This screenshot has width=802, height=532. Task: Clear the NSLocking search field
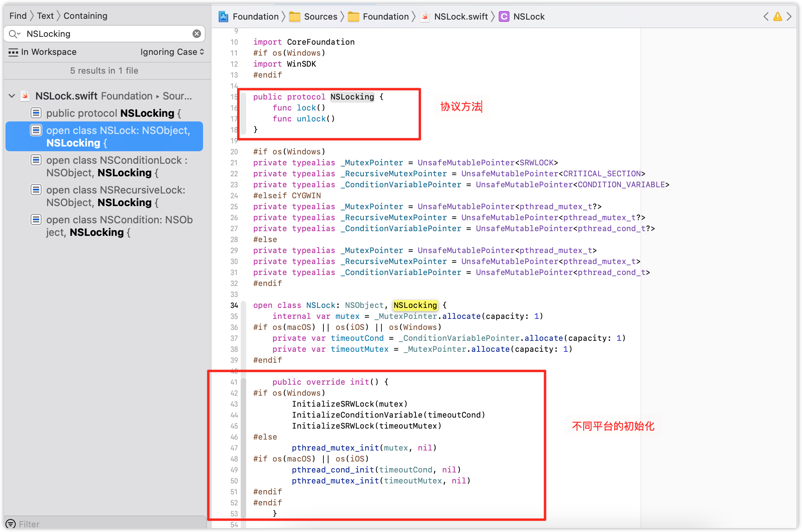pyautogui.click(x=197, y=34)
